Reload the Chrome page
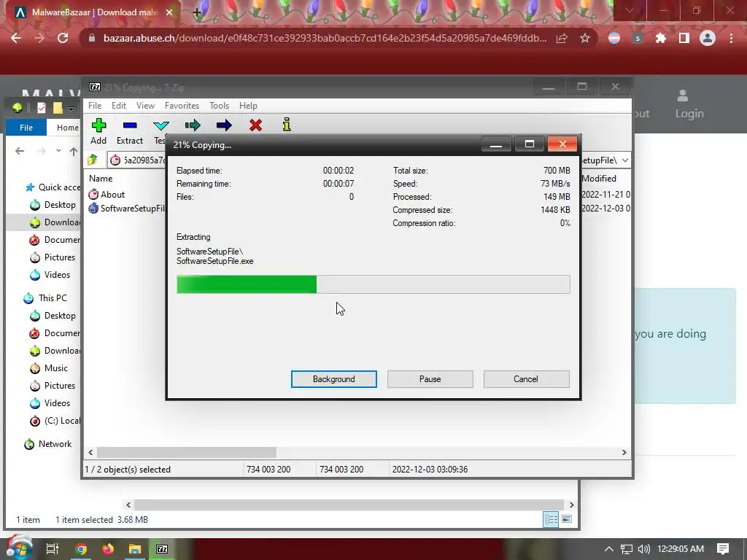 click(63, 38)
